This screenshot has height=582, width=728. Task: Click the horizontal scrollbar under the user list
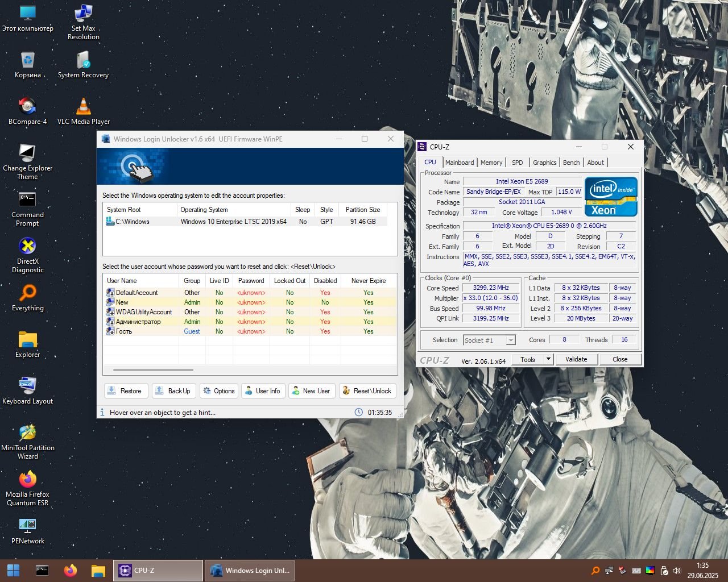(x=153, y=370)
